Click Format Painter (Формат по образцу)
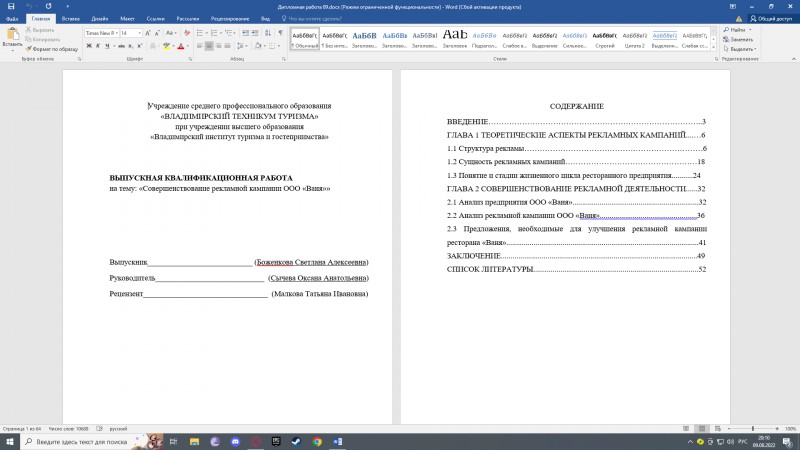 [52, 49]
